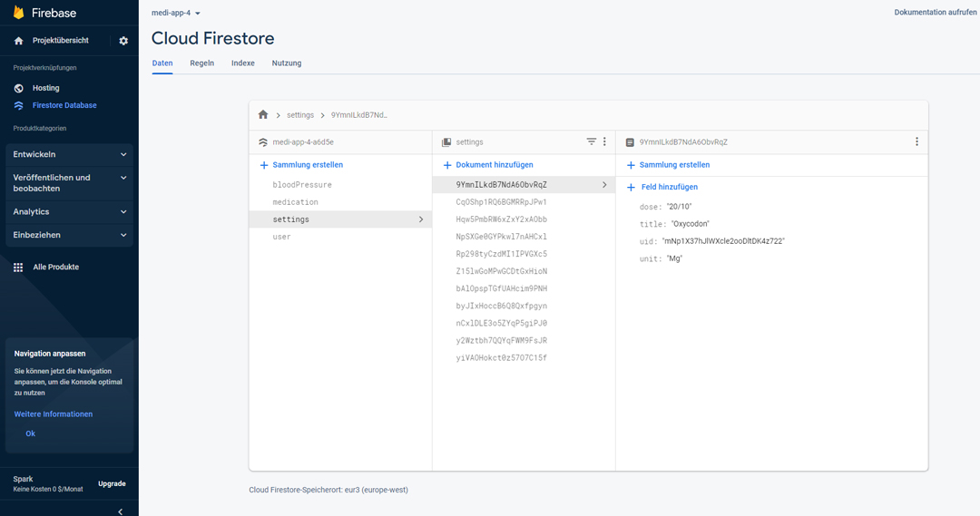The width and height of the screenshot is (980, 516).
Task: Click Ok in Navigation anpassen card
Action: tap(30, 433)
